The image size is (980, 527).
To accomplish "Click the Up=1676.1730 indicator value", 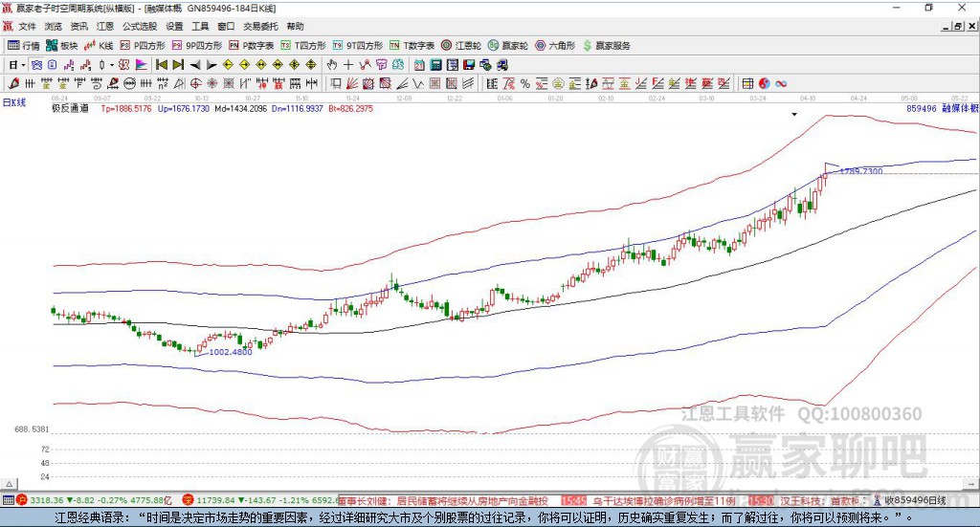I will [x=184, y=108].
